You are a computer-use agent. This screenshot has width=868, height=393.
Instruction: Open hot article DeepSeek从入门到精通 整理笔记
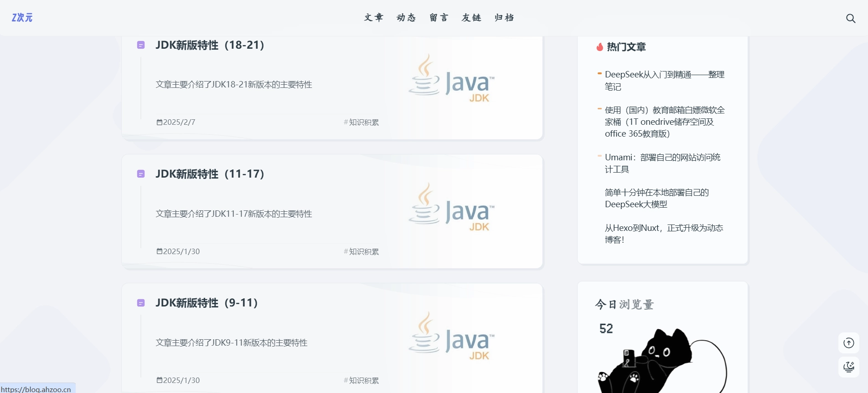coord(664,81)
